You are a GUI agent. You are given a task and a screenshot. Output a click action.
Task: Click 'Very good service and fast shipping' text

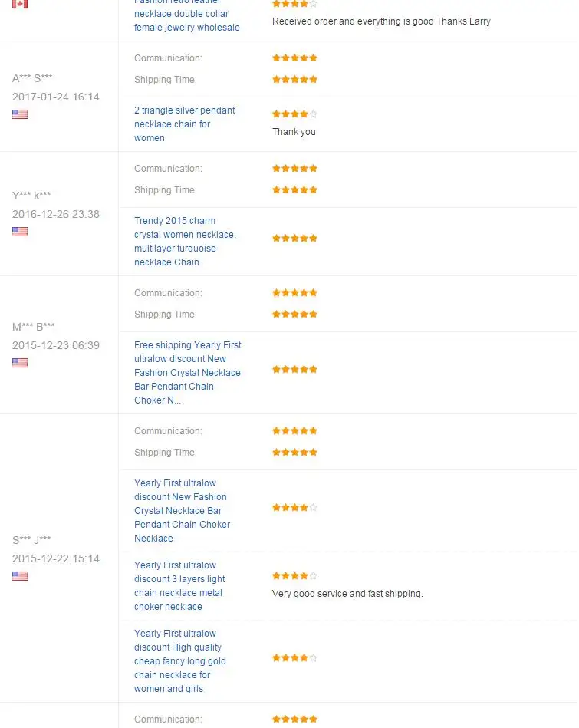click(347, 594)
